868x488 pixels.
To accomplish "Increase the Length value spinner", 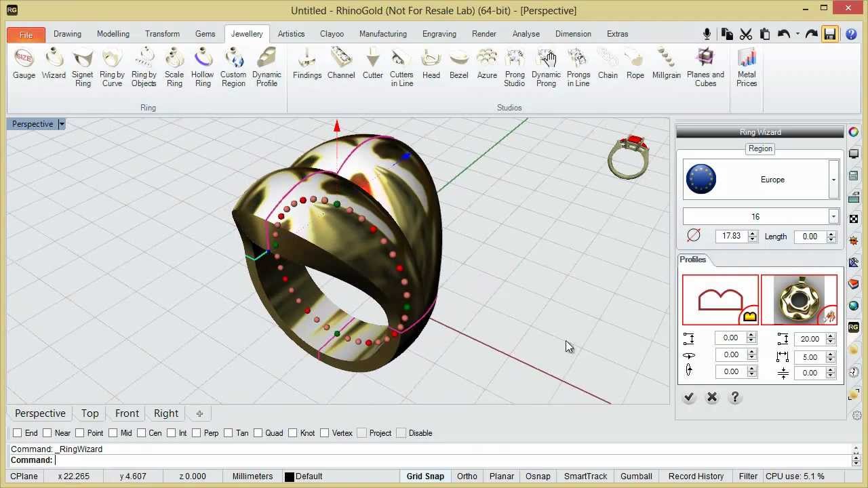I will [x=831, y=233].
